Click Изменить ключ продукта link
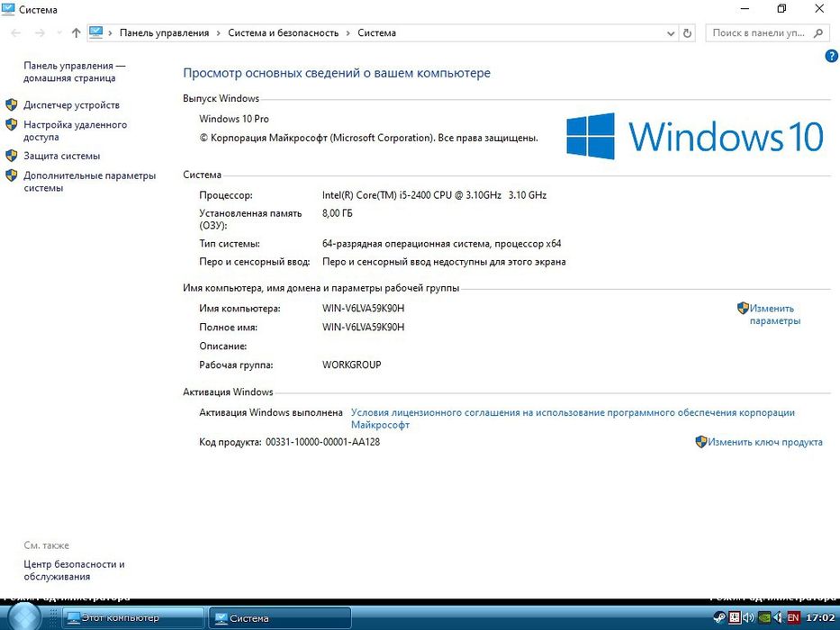Image resolution: width=840 pixels, height=630 pixels. coord(765,442)
